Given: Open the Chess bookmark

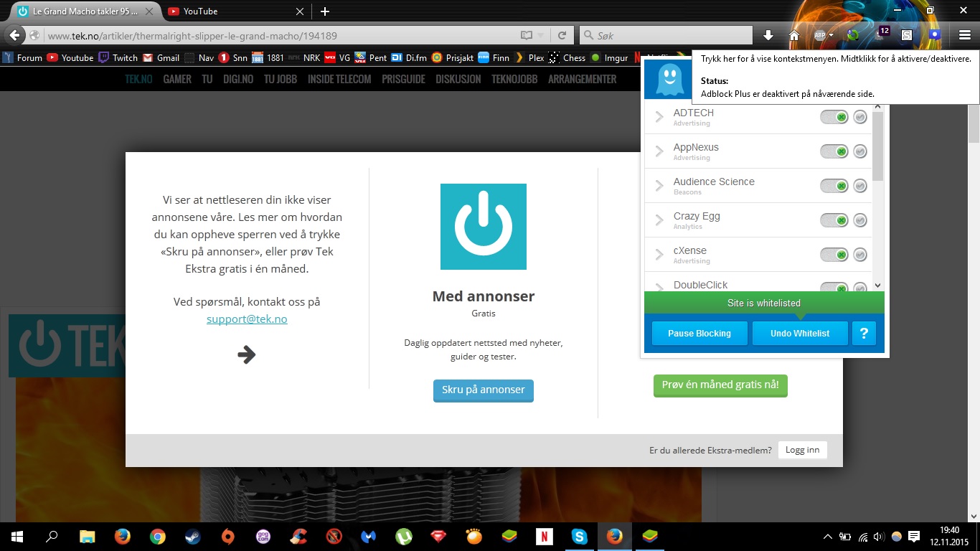Looking at the screenshot, I should click(567, 57).
